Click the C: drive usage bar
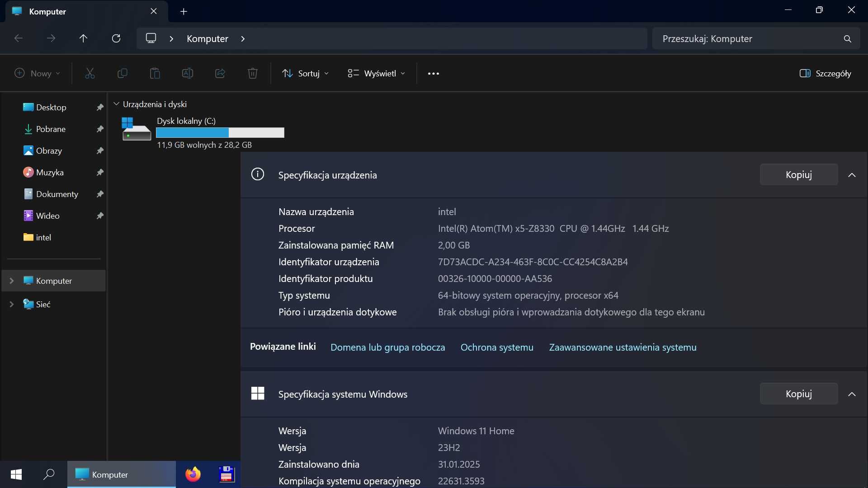This screenshot has width=868, height=488. pyautogui.click(x=220, y=132)
